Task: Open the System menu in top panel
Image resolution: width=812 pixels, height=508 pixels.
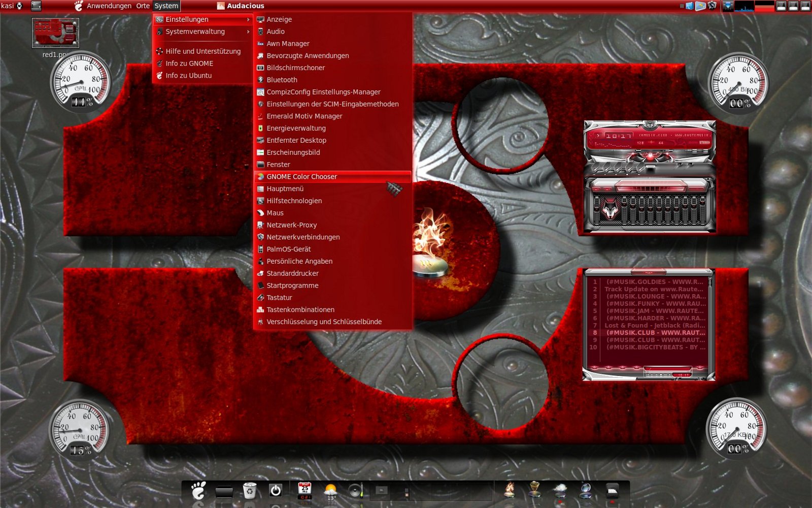Action: pyautogui.click(x=166, y=6)
